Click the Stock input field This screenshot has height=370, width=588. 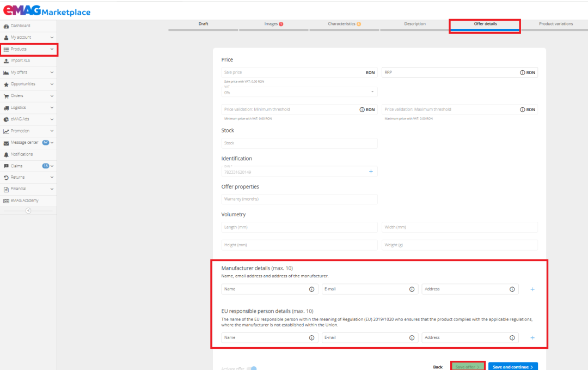pyautogui.click(x=299, y=143)
